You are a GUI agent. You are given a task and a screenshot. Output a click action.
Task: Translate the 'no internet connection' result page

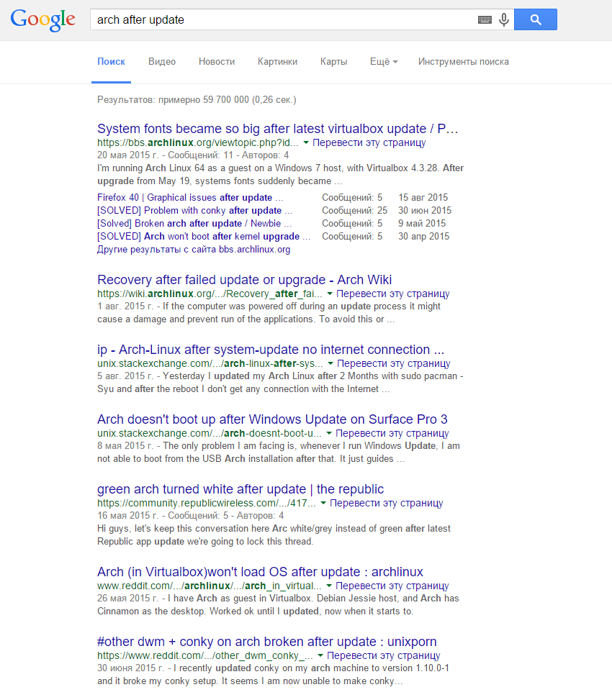tap(394, 363)
